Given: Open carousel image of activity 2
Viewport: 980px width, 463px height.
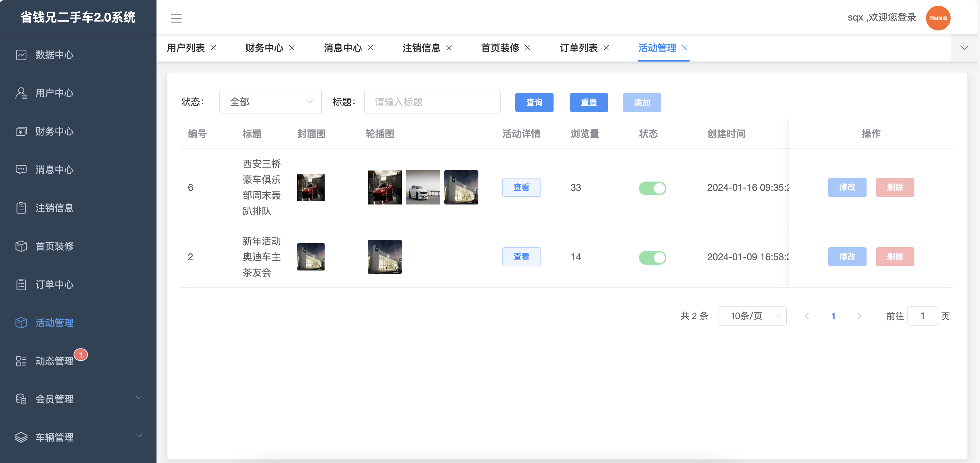Looking at the screenshot, I should click(385, 256).
